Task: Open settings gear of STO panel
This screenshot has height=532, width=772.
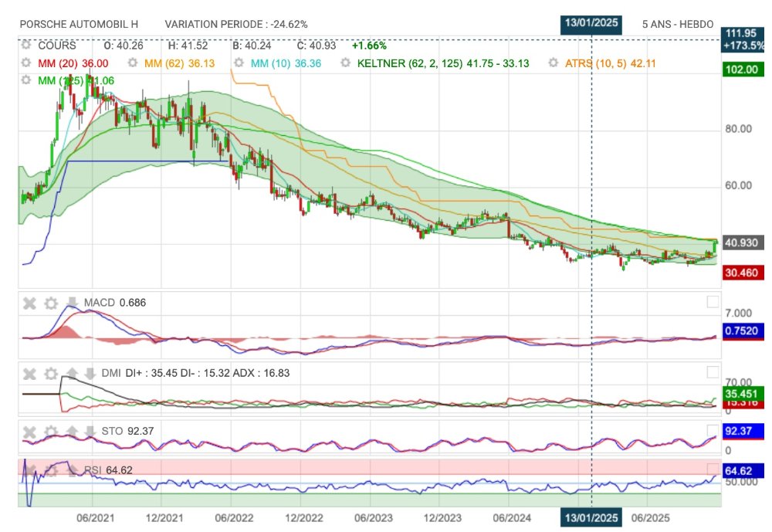Action: click(51, 430)
